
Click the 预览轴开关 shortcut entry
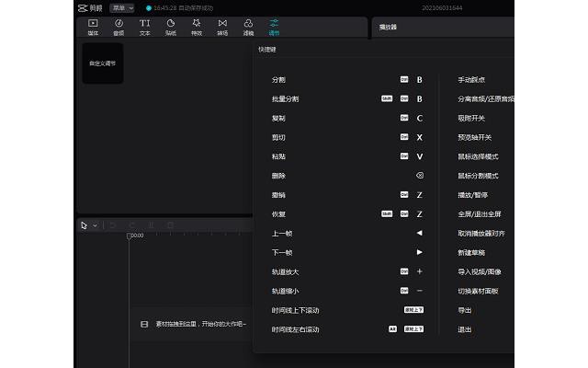click(474, 137)
